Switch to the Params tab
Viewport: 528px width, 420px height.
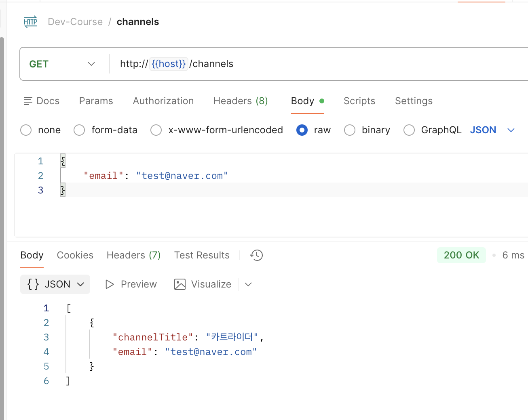point(96,101)
